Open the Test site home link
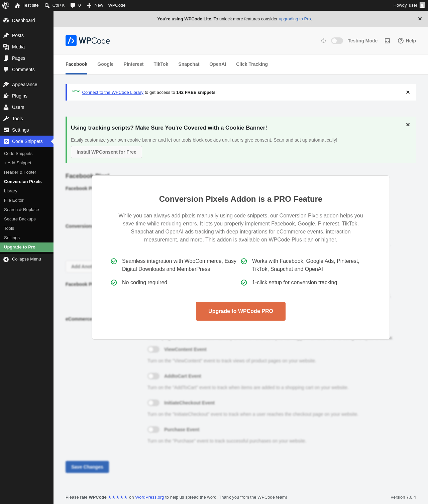The image size is (428, 504). pos(27,5)
